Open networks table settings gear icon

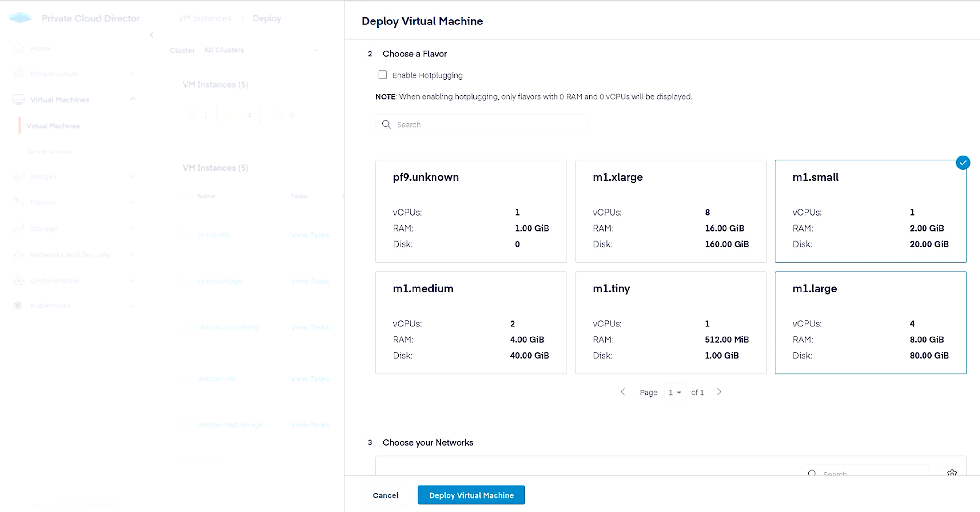[x=952, y=472]
